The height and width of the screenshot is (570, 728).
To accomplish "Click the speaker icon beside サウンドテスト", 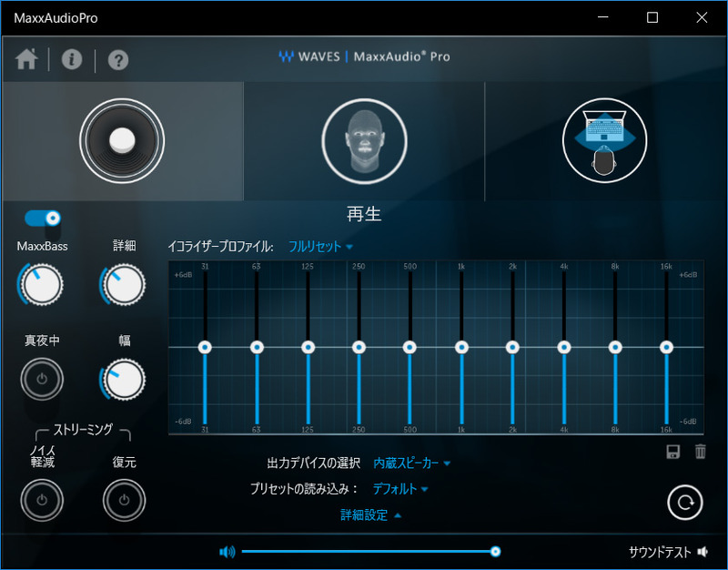I will point(703,551).
